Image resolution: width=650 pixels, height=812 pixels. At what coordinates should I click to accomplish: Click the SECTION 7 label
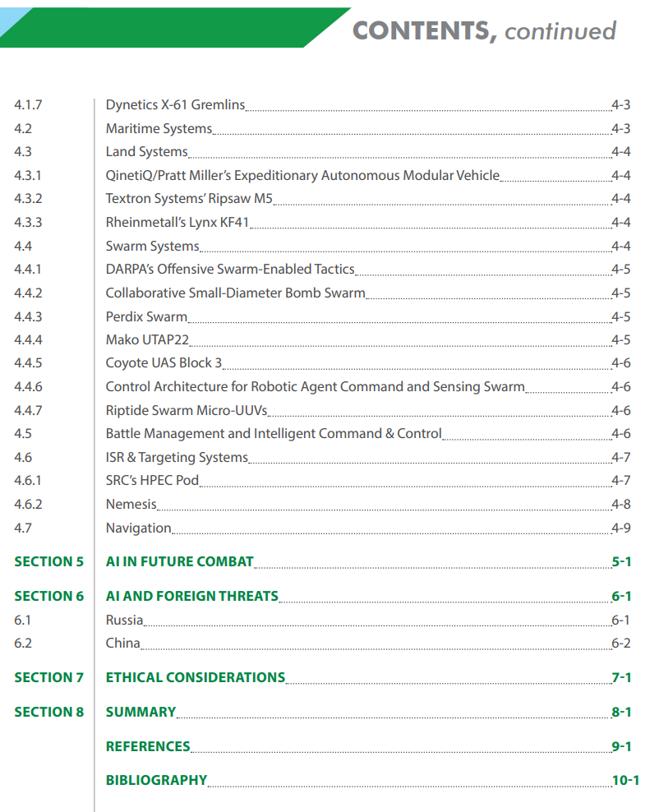[x=48, y=678]
